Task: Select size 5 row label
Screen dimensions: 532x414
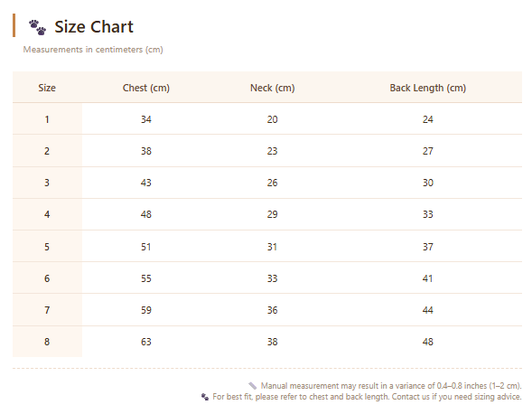Action: (47, 247)
